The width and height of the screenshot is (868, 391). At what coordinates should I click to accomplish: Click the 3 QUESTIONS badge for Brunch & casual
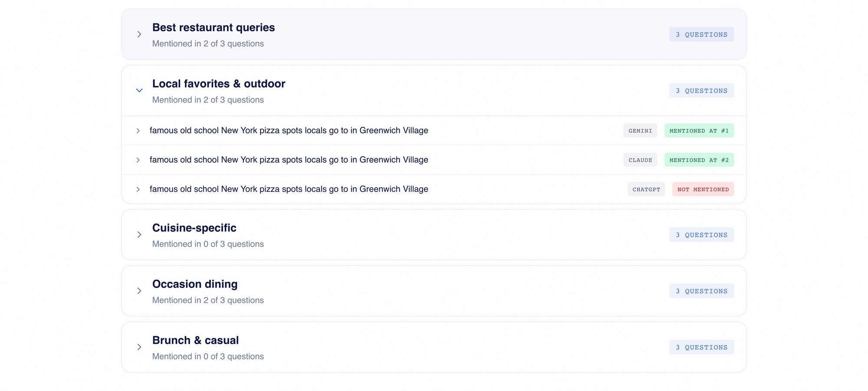[x=702, y=347]
